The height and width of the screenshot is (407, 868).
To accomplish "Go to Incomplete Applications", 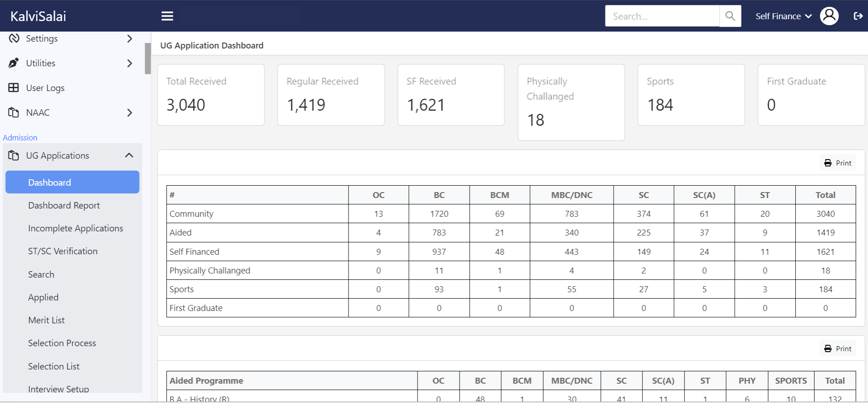I will coord(75,228).
